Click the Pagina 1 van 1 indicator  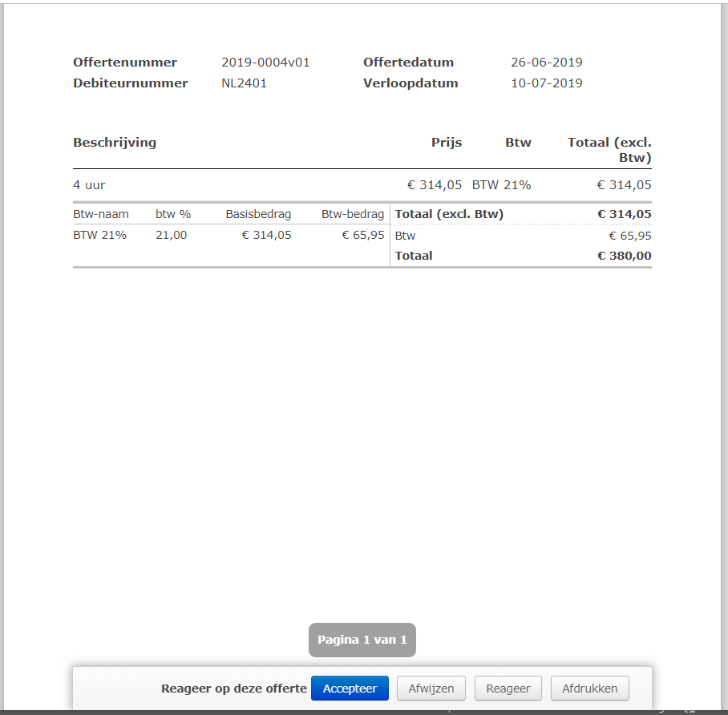[362, 640]
